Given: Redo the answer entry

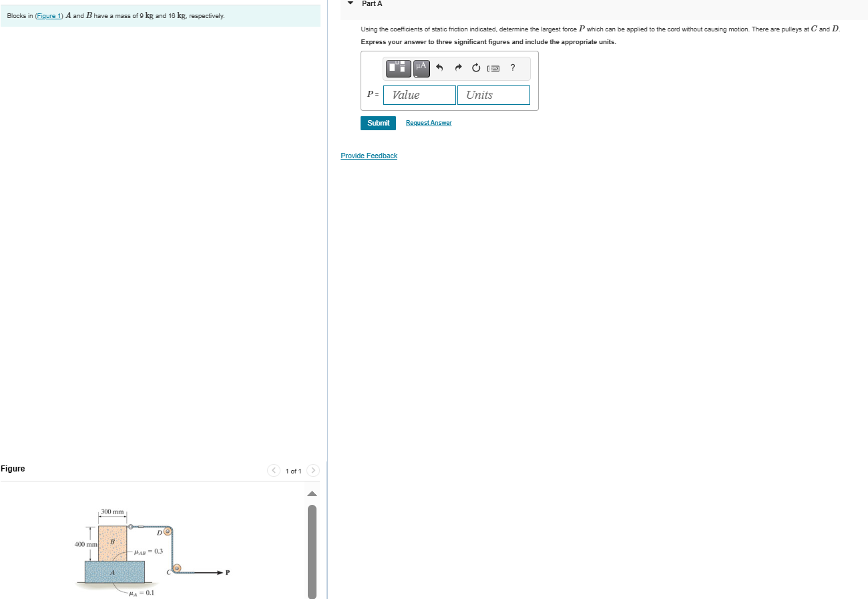Looking at the screenshot, I should (x=458, y=67).
